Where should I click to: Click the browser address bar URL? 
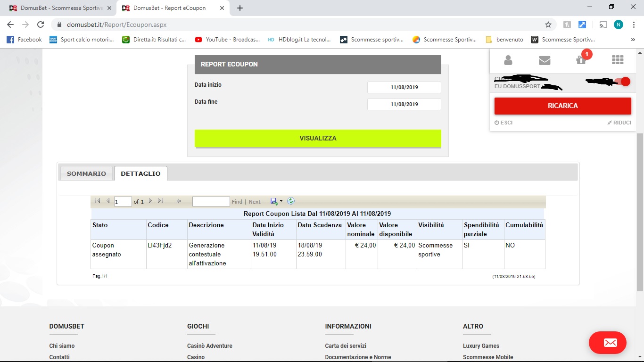click(116, 25)
